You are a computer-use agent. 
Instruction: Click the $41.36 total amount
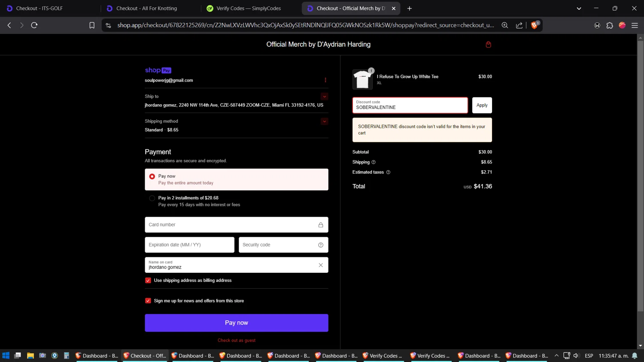(483, 187)
